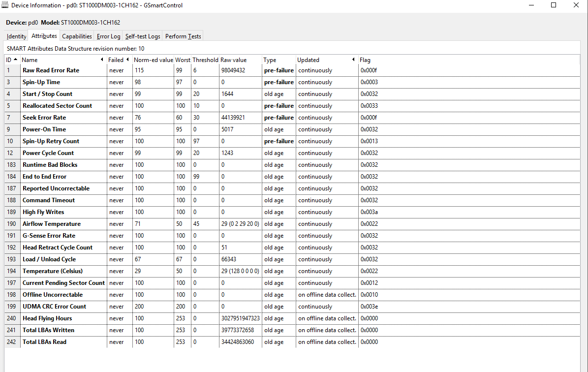Select the Head Retract Cycle Count row
The image size is (588, 372).
[292, 248]
